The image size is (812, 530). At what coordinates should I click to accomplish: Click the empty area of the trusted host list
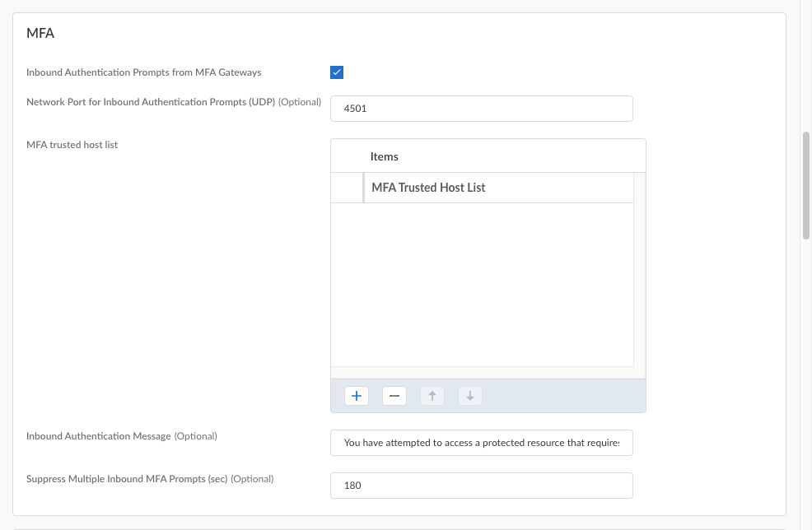[x=482, y=284]
